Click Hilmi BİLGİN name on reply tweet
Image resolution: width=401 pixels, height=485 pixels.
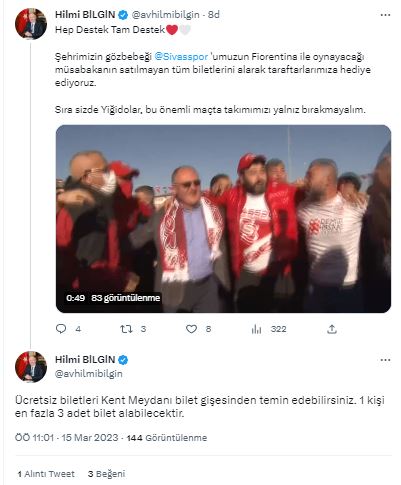pos(85,360)
